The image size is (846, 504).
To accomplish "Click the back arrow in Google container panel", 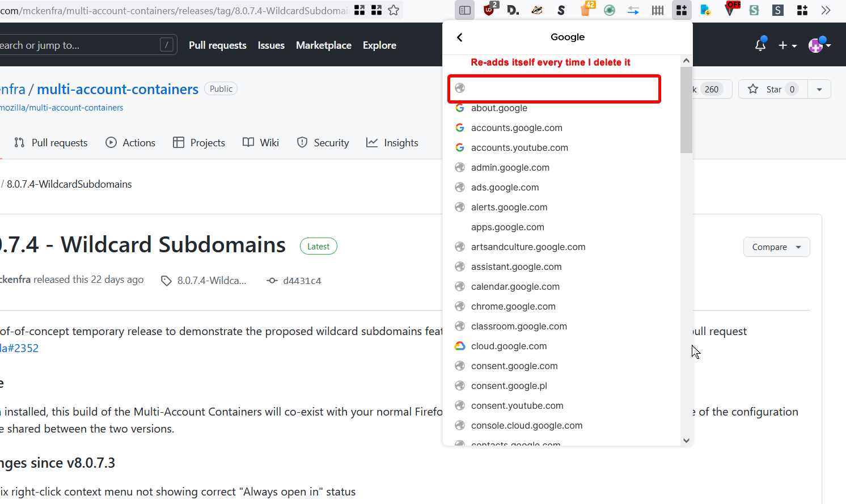I will (x=459, y=37).
